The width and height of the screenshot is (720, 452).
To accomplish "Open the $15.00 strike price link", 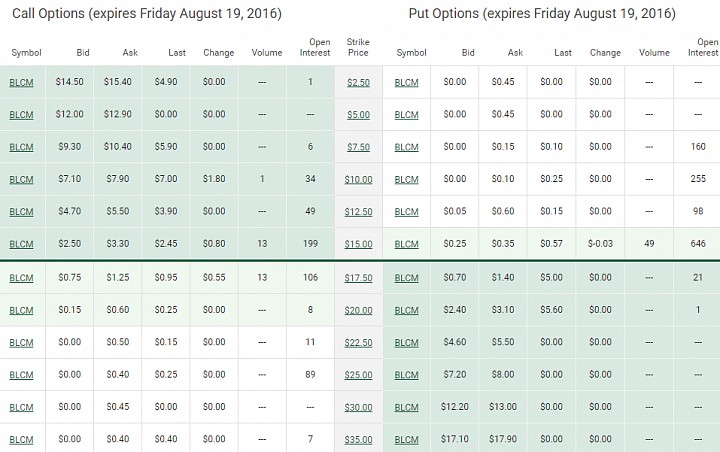I will coord(358,244).
